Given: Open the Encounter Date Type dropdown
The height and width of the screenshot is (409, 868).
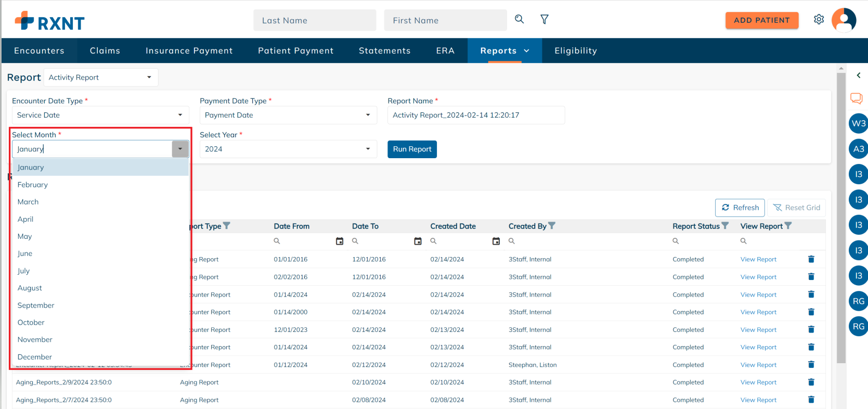Looking at the screenshot, I should [x=180, y=115].
